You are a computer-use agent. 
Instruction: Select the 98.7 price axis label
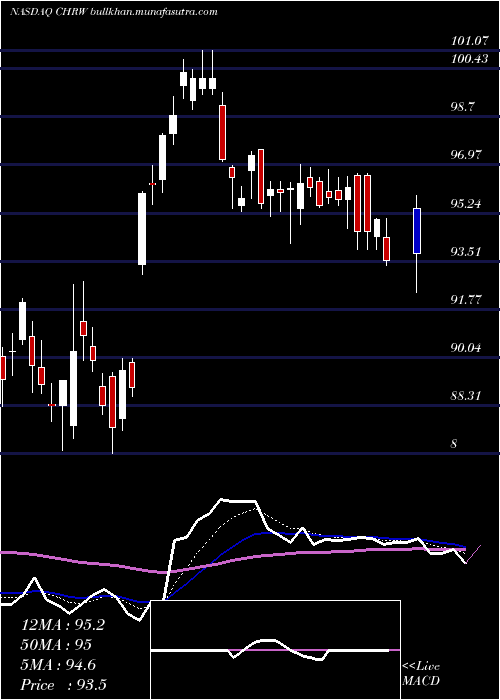[x=463, y=107]
